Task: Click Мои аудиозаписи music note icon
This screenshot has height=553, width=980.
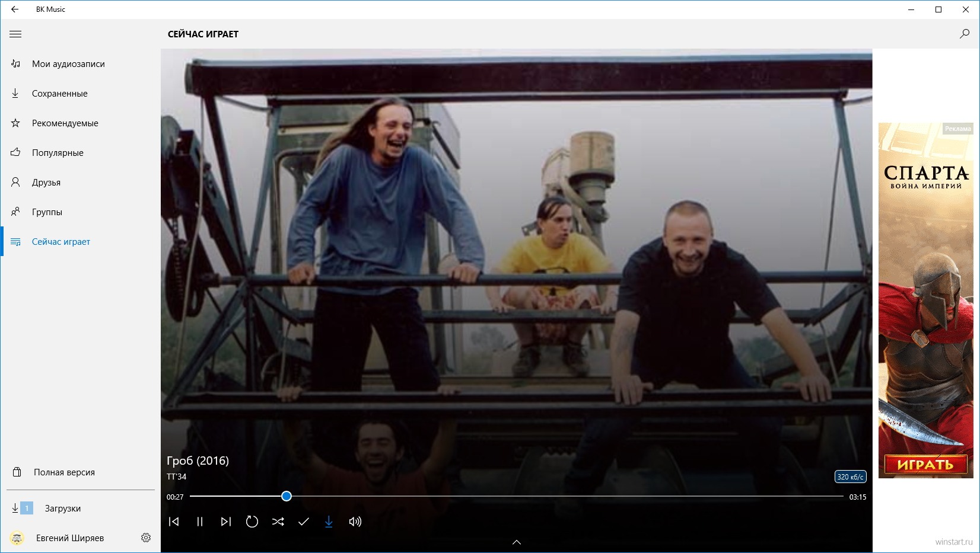Action: (x=16, y=63)
